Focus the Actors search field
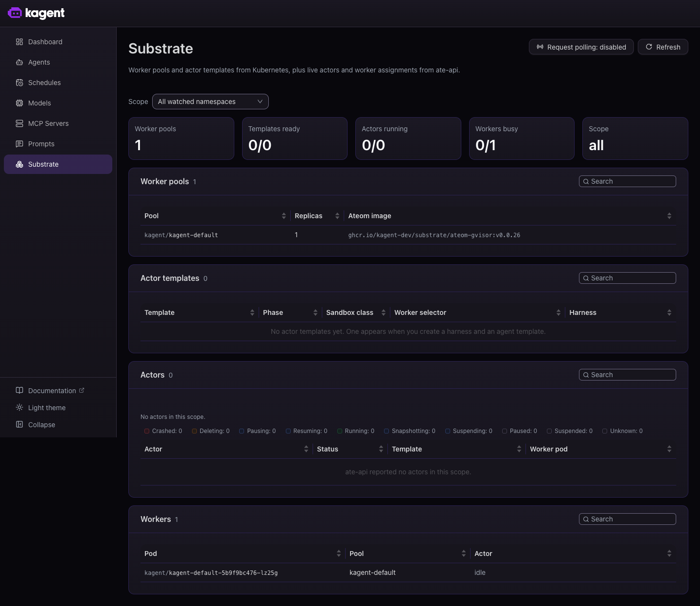700x606 pixels. [628, 375]
